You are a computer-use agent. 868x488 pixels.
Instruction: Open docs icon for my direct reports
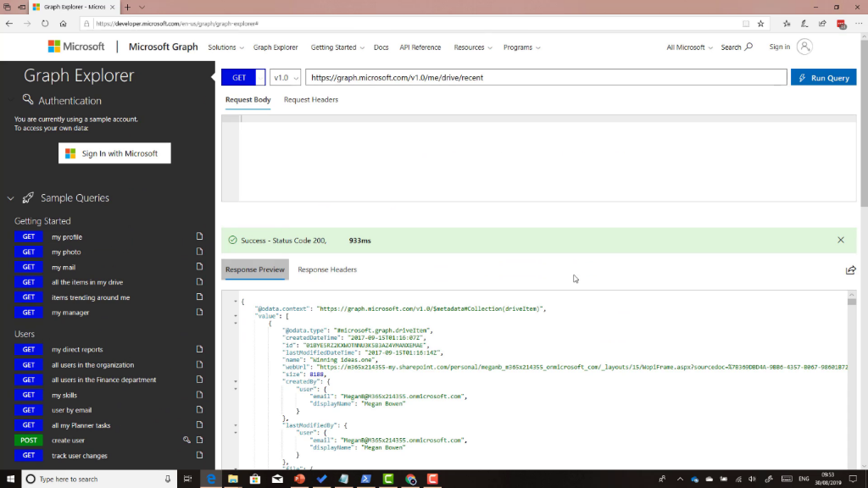[x=199, y=349]
